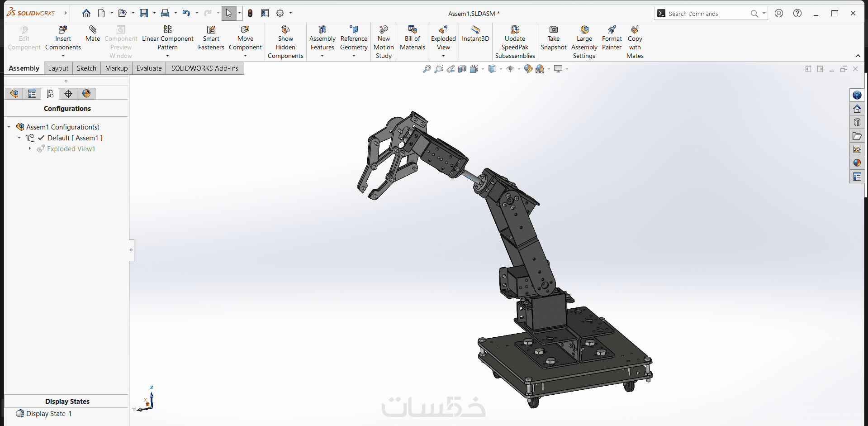Switch to the Sketch tab

pyautogui.click(x=86, y=68)
